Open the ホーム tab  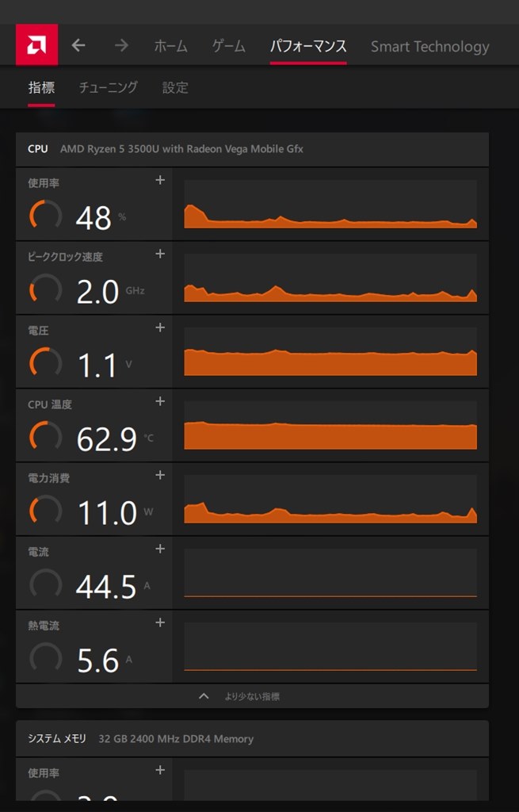point(170,46)
